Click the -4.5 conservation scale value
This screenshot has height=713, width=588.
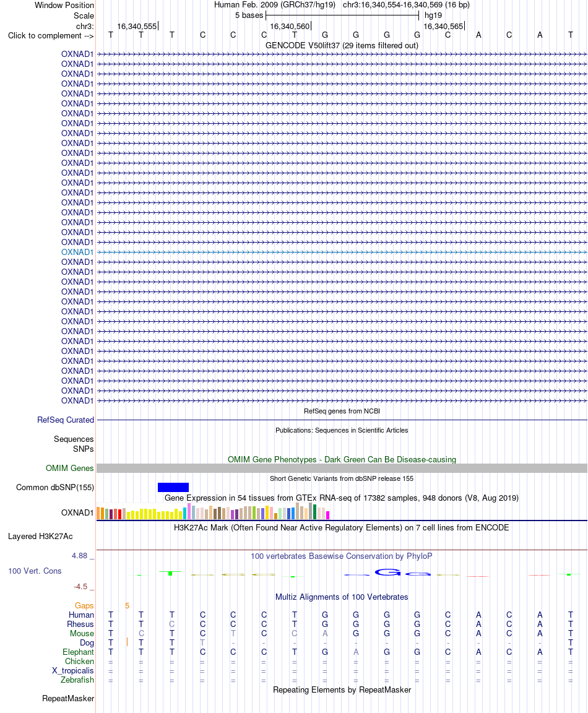coord(80,586)
